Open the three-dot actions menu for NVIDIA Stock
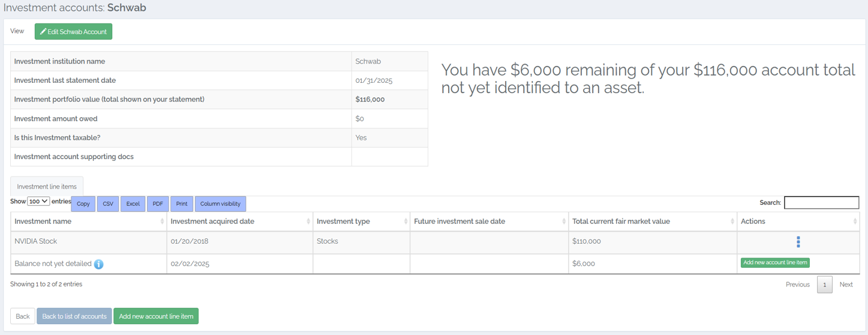Image resolution: width=868 pixels, height=335 pixels. coord(798,241)
